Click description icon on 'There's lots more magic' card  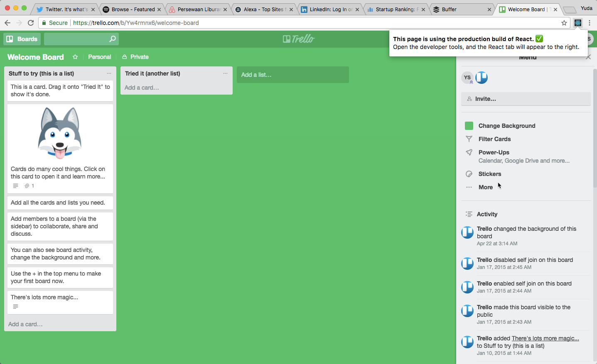pyautogui.click(x=15, y=307)
